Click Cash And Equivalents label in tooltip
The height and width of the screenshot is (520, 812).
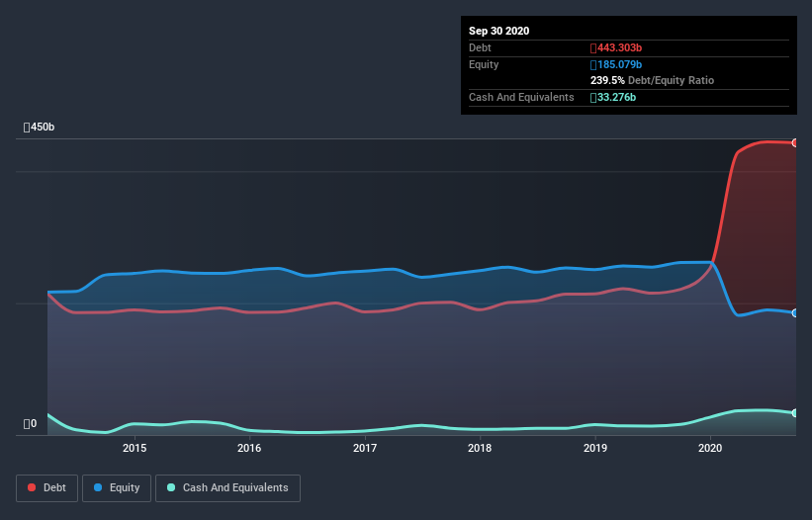(x=521, y=97)
